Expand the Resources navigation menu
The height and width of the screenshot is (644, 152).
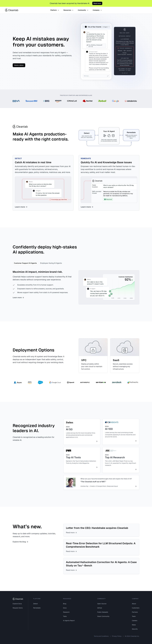point(68,10)
